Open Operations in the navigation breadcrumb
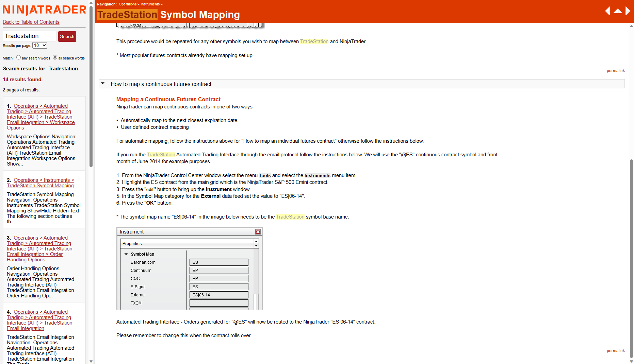The width and height of the screenshot is (634, 364). click(128, 4)
